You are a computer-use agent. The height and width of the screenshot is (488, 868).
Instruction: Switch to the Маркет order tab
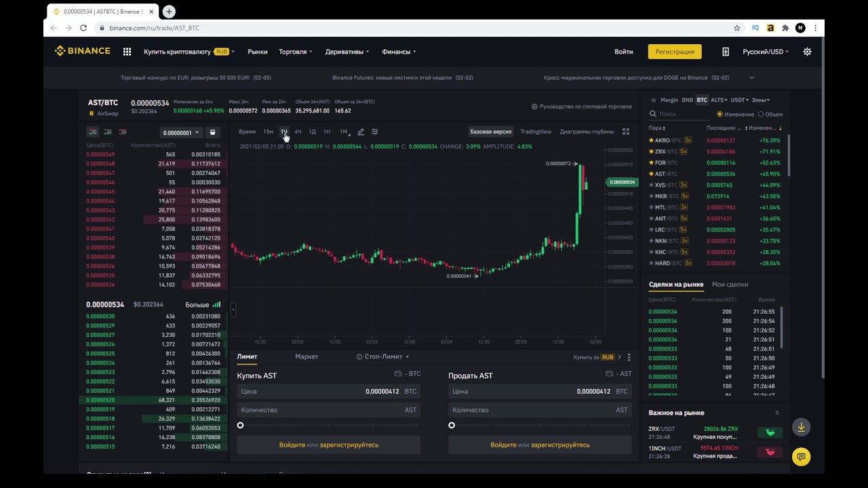coord(307,357)
